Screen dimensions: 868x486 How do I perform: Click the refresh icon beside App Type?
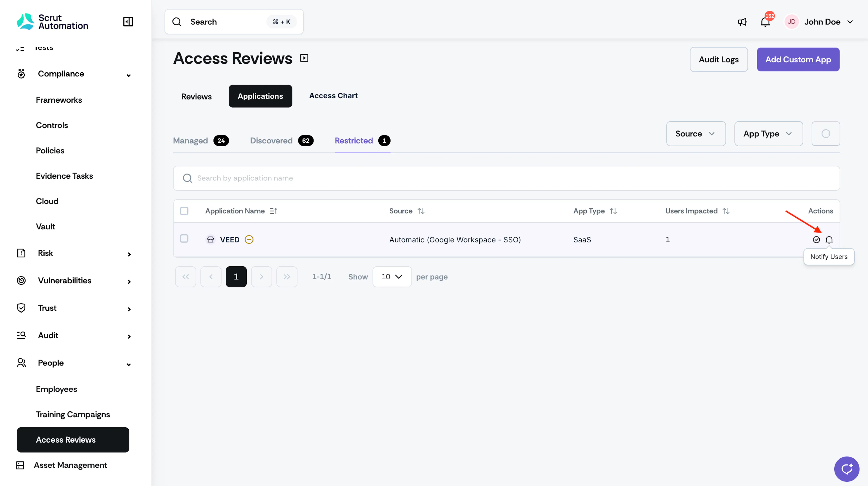pos(826,134)
